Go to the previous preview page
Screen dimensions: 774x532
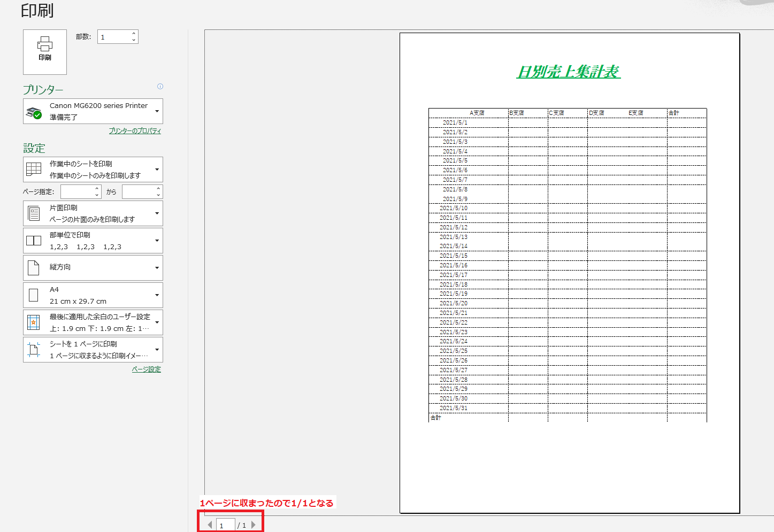[x=210, y=525]
